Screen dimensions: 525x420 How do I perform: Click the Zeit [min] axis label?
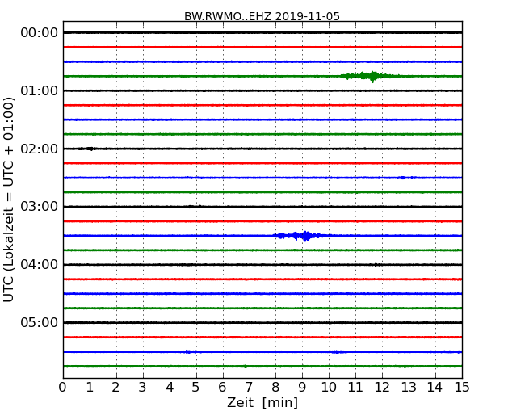[x=262, y=402]
